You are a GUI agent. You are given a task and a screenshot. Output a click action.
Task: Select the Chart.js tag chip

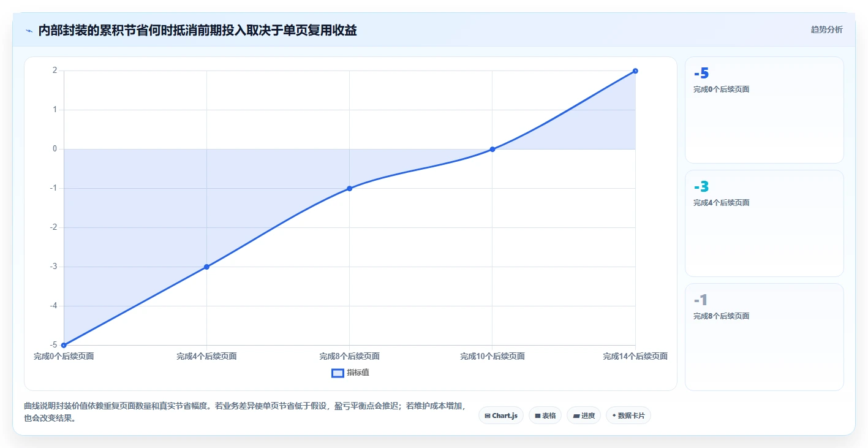[x=501, y=416]
